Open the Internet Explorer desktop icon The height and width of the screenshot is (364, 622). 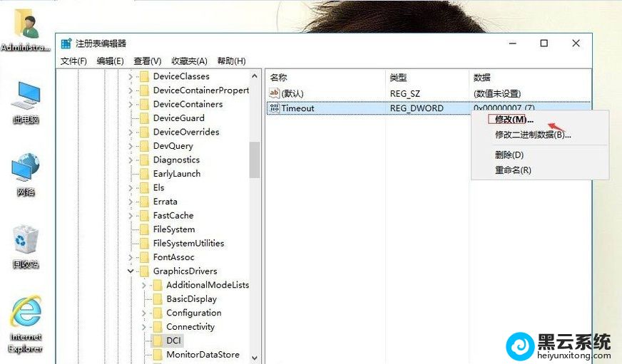pyautogui.click(x=25, y=315)
